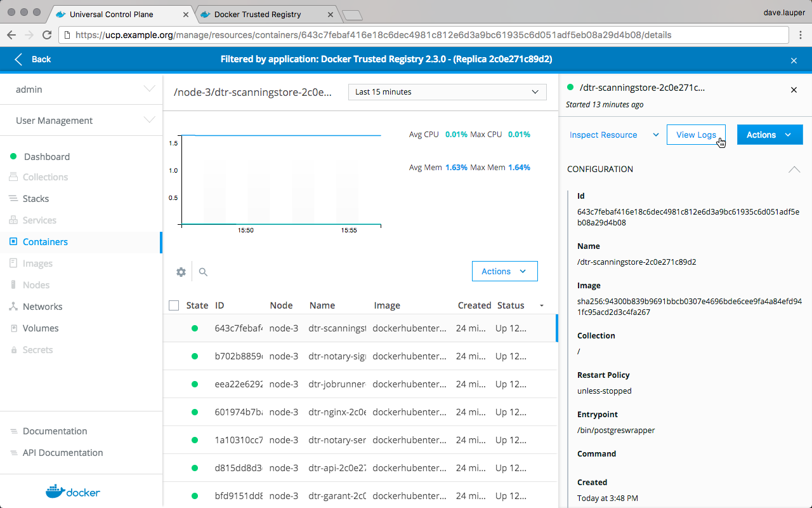Click the back arrow icon in blue bar
This screenshot has height=508, width=812.
click(18, 59)
